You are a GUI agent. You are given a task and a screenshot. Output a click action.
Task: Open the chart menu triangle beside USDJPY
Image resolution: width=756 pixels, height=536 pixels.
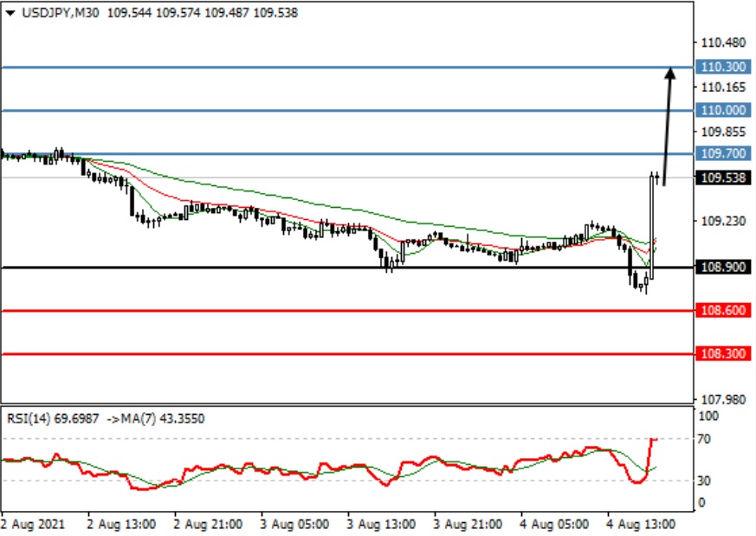point(10,13)
